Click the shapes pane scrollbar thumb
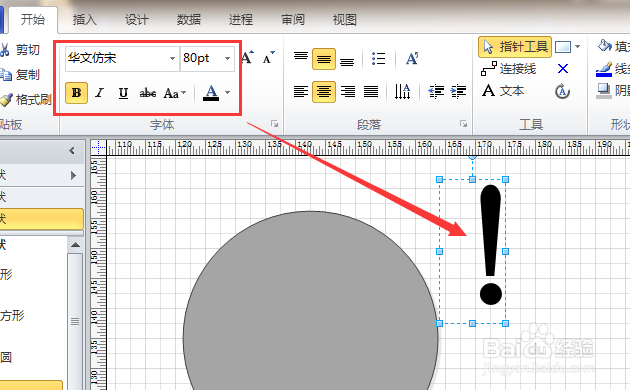The width and height of the screenshot is (630, 390). click(75, 321)
